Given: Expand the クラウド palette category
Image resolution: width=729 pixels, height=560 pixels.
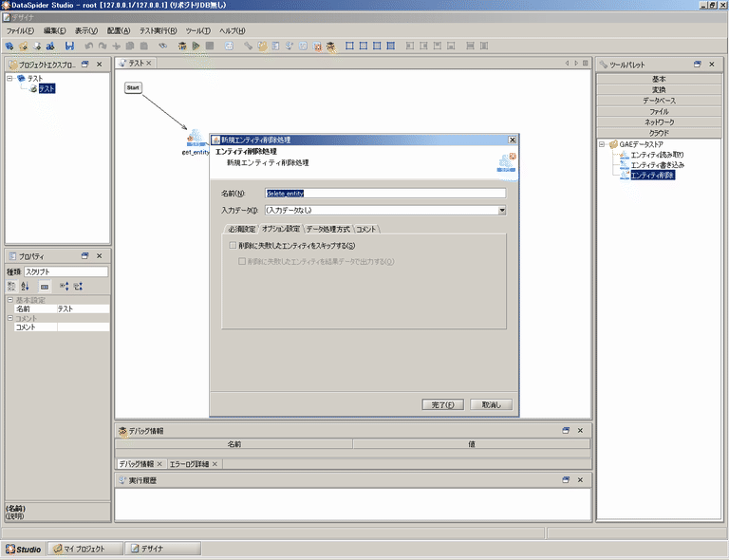Looking at the screenshot, I should 659,133.
